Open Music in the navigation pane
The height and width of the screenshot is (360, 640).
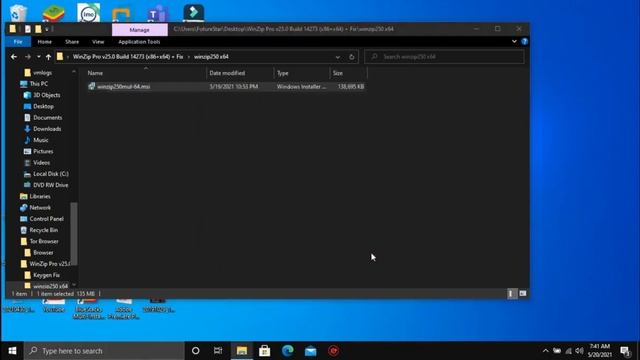click(x=40, y=140)
